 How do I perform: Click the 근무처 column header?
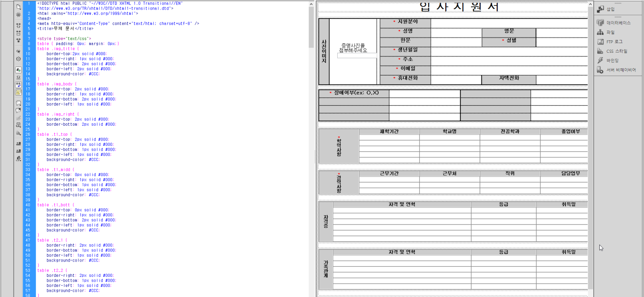point(450,173)
